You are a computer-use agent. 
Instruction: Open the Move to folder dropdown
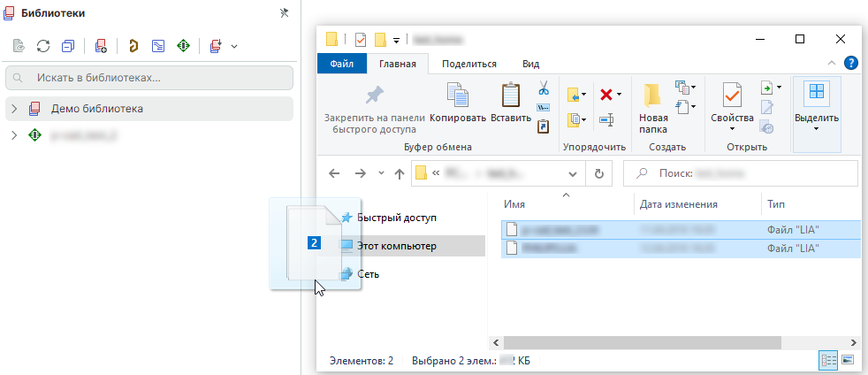[x=576, y=96]
